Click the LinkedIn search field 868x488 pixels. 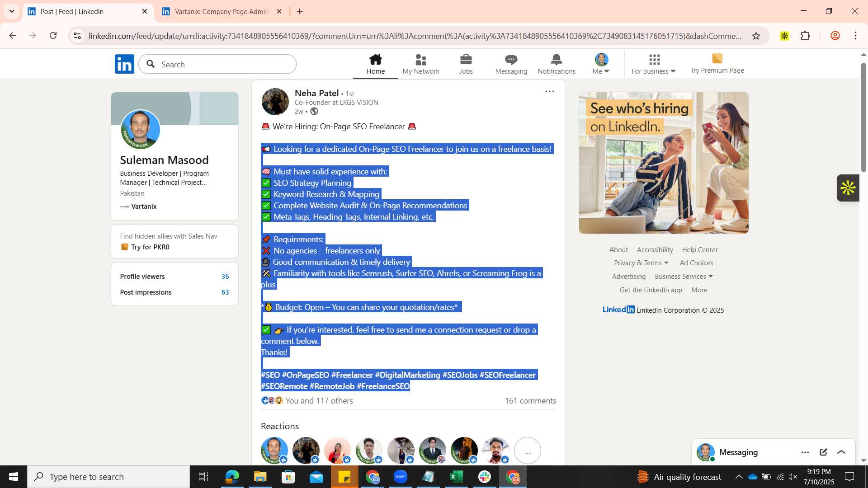coord(217,64)
